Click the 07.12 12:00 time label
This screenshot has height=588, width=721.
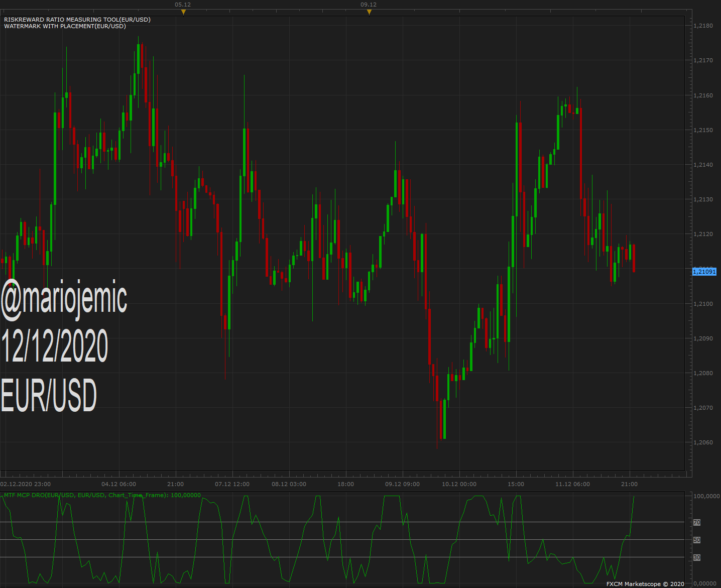coord(232,484)
